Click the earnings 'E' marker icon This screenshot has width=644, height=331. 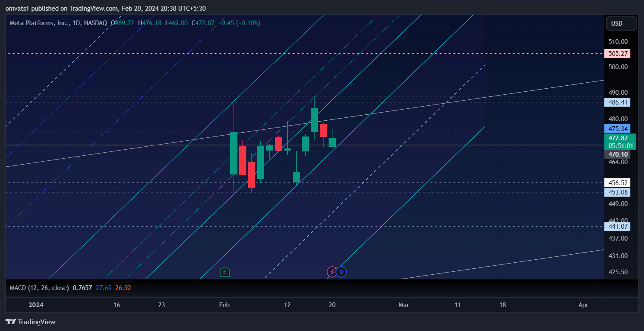225,272
